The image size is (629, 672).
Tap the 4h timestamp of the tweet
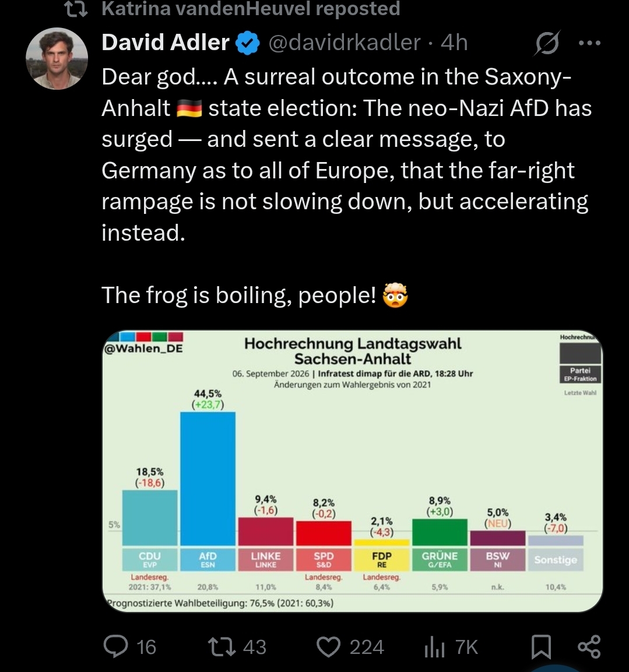(x=454, y=43)
